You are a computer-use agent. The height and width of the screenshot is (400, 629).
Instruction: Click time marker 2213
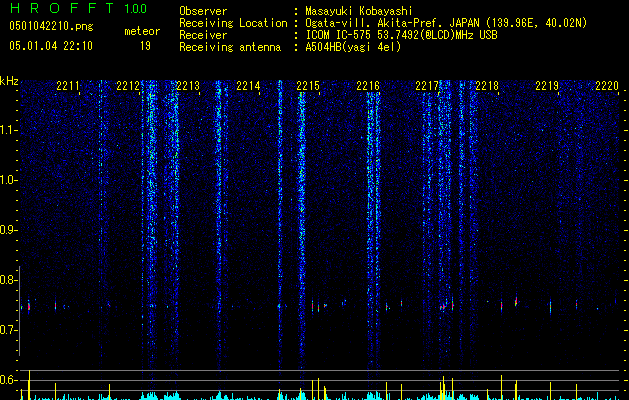[188, 86]
